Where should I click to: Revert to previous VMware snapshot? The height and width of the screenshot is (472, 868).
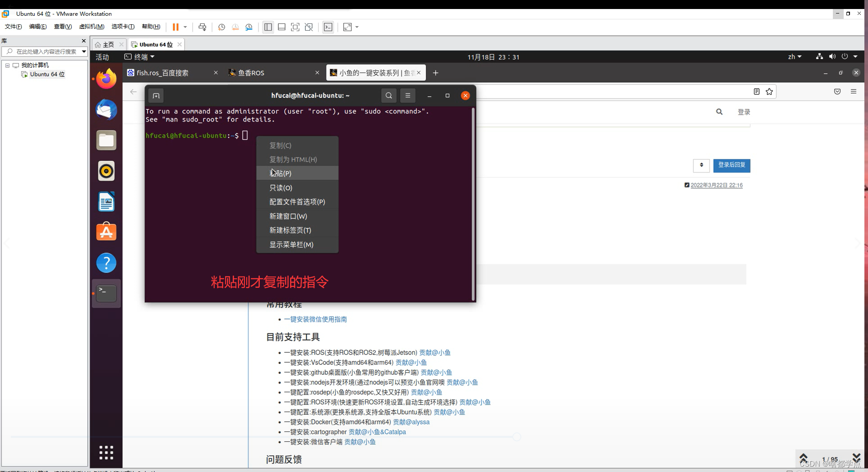(x=235, y=27)
